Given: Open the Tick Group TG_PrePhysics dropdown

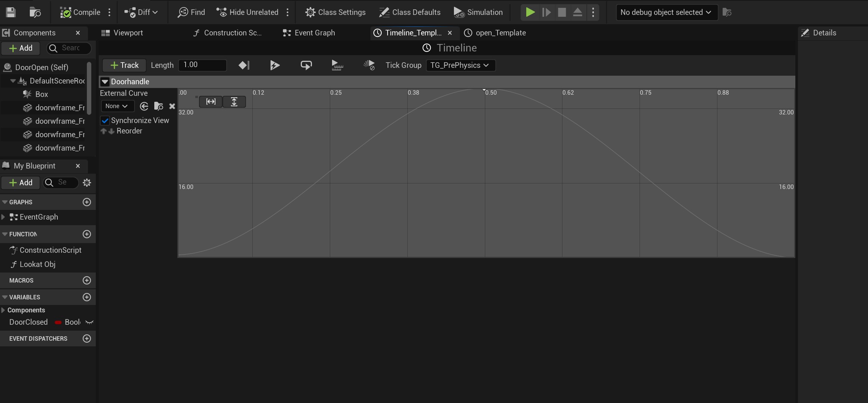Looking at the screenshot, I should click(x=460, y=65).
